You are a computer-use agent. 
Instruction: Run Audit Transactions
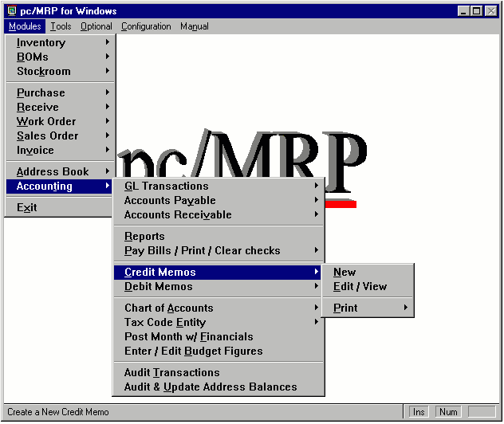pyautogui.click(x=219, y=373)
